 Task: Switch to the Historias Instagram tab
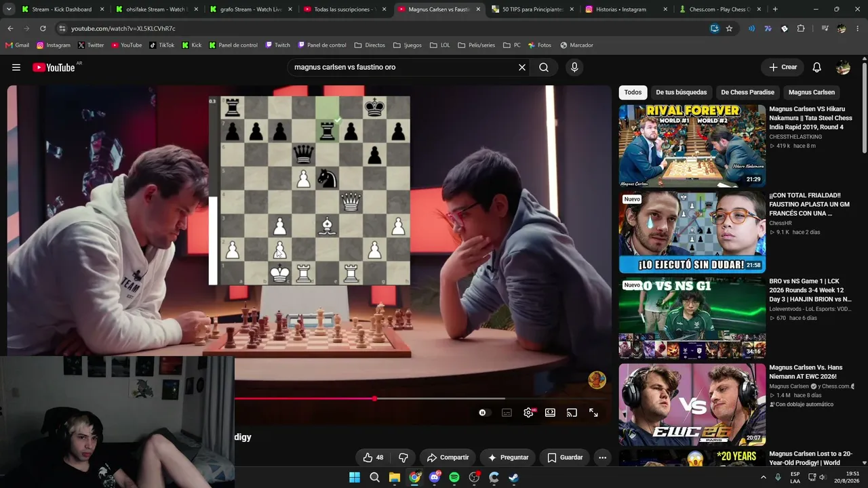(x=625, y=9)
